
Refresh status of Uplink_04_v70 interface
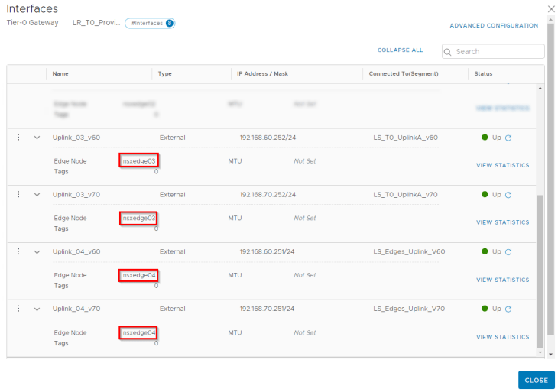[508, 309]
